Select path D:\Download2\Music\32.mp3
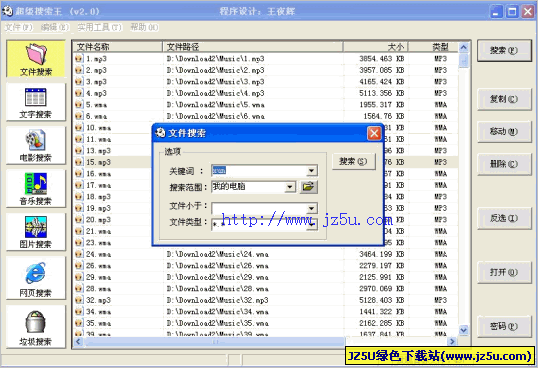The width and height of the screenshot is (538, 368). click(x=218, y=300)
